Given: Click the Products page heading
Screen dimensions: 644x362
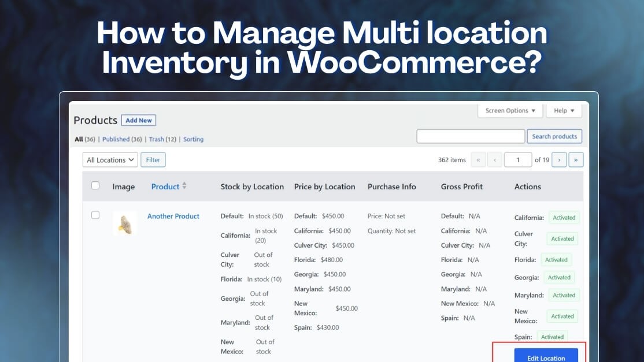Looking at the screenshot, I should click(95, 120).
